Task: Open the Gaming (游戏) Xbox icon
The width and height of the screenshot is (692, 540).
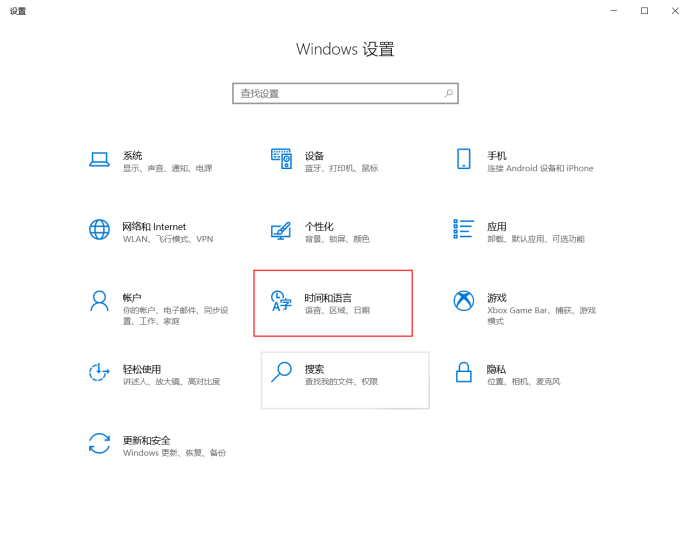Action: coord(463,301)
